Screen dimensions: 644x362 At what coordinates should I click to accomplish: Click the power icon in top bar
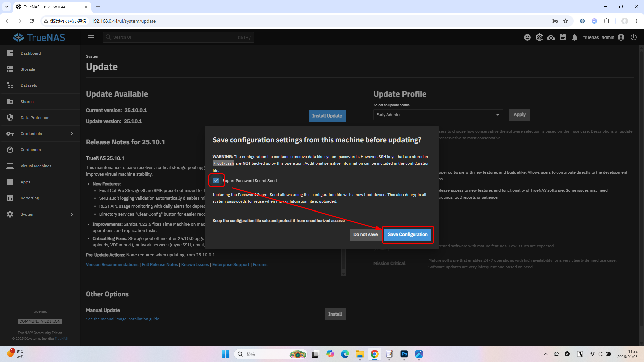[633, 37]
